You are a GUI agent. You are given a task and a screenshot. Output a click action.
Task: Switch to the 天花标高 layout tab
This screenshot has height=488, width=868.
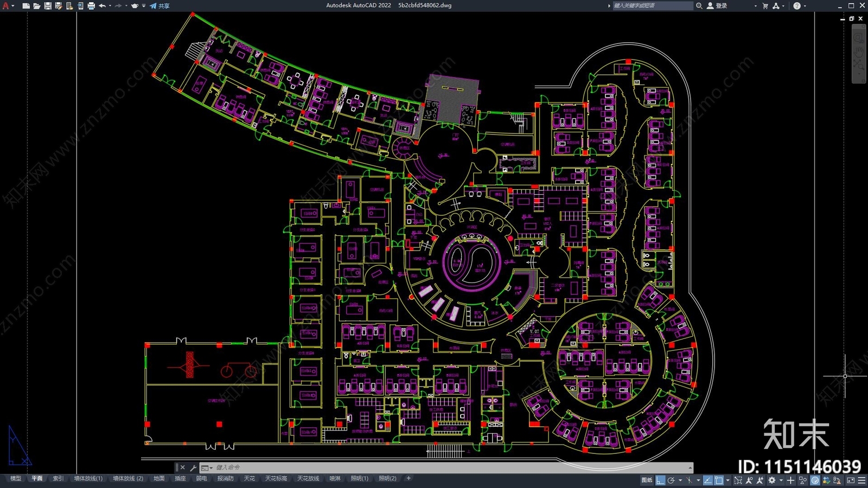(276, 478)
